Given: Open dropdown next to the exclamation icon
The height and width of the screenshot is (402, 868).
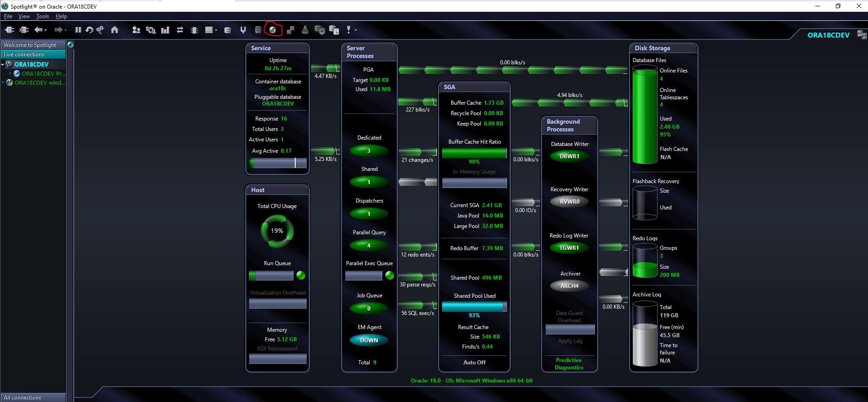Looking at the screenshot, I should (356, 30).
